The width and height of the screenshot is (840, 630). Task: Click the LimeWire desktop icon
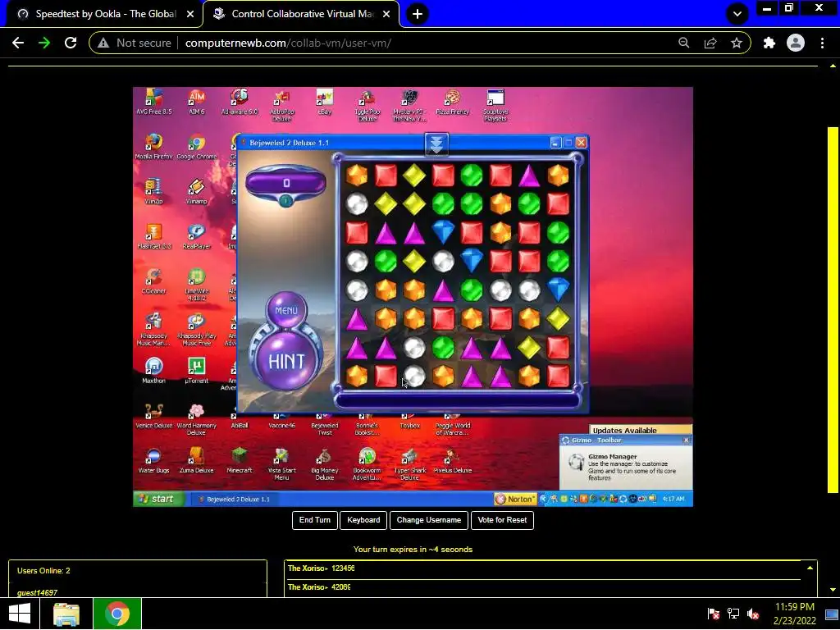[x=197, y=285]
